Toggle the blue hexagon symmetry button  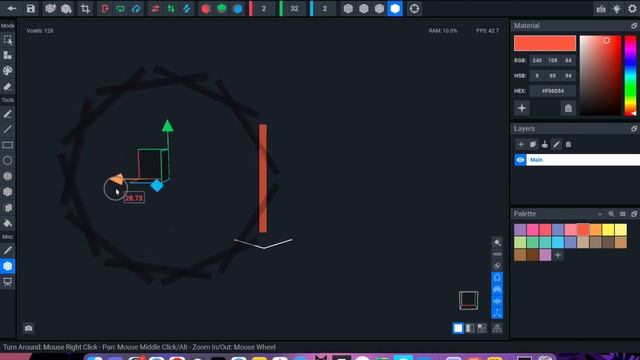click(x=237, y=9)
